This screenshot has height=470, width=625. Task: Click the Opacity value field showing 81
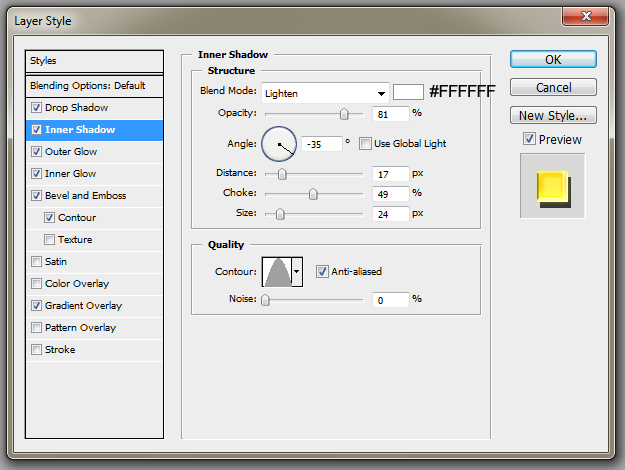point(391,114)
